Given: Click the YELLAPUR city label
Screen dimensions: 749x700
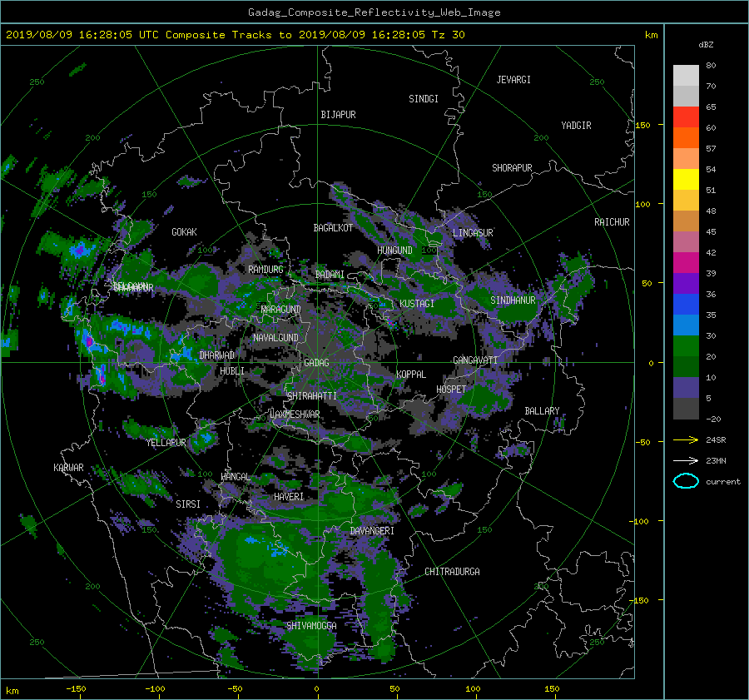Looking at the screenshot, I should (x=166, y=443).
